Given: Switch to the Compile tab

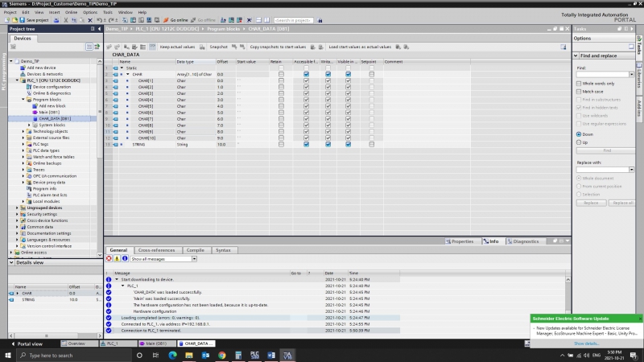Looking at the screenshot, I should [196, 250].
